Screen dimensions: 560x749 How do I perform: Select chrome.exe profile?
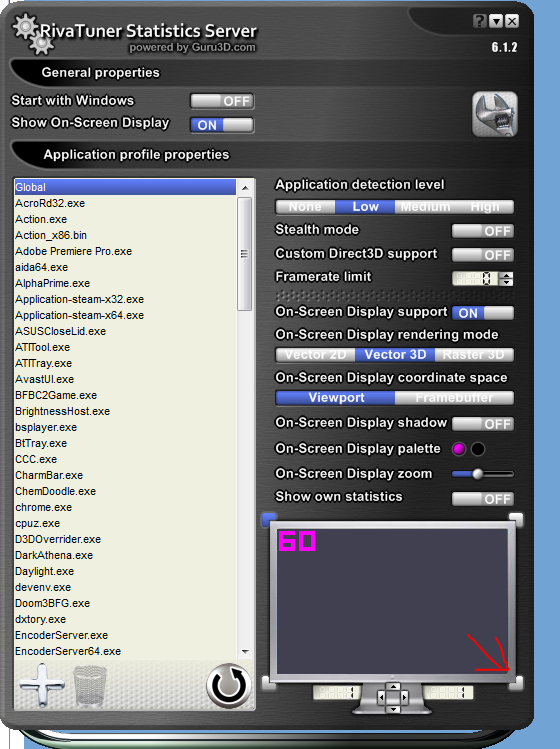pos(125,507)
